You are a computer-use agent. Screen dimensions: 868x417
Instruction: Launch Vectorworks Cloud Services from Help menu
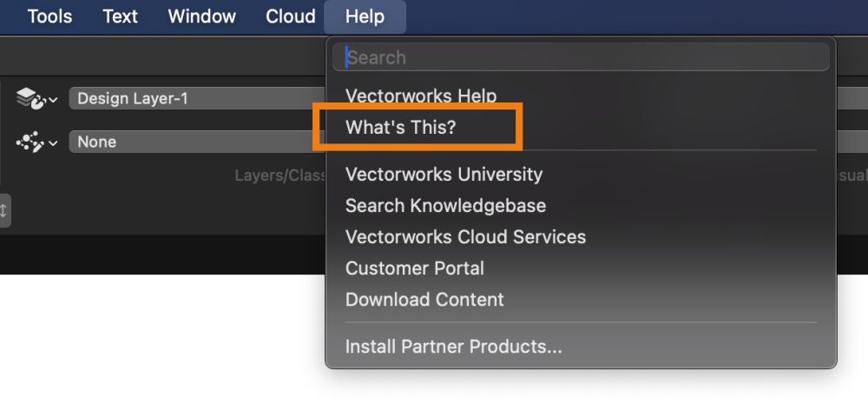[x=465, y=237]
